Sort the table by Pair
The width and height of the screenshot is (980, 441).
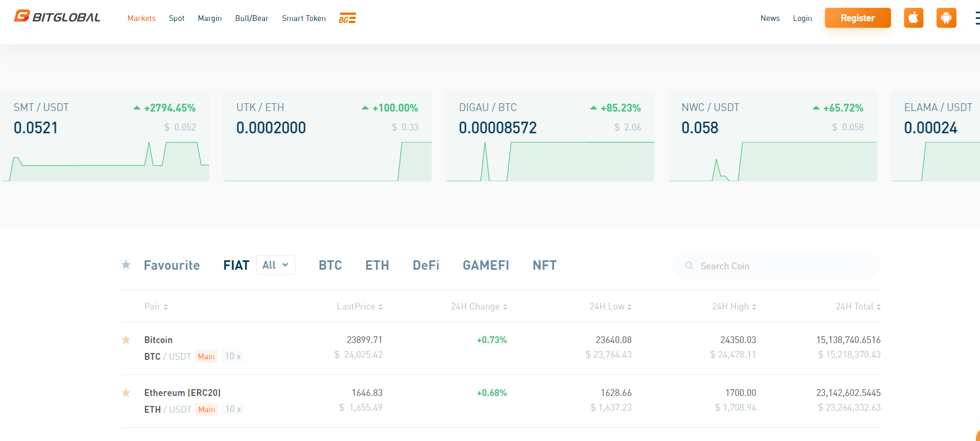coord(156,306)
